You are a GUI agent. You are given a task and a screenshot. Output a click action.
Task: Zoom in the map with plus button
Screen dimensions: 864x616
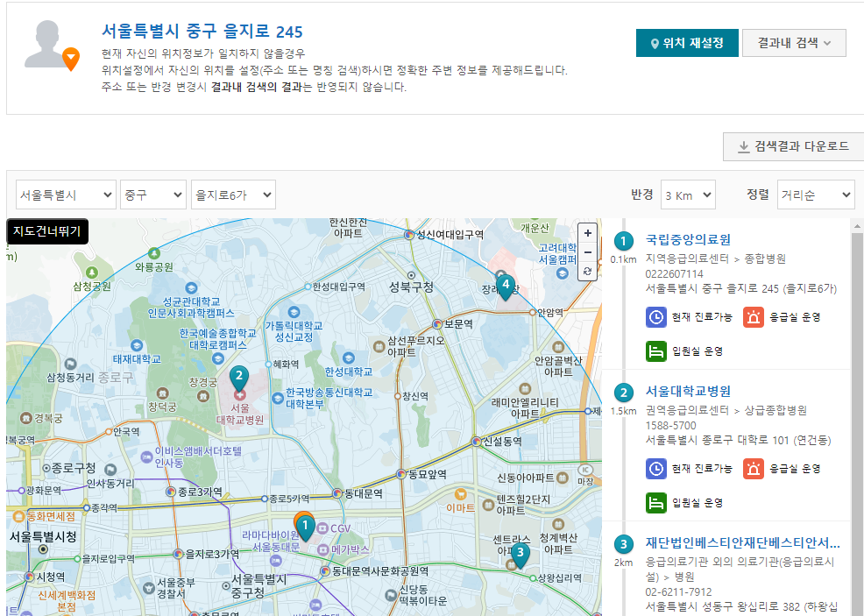587,233
